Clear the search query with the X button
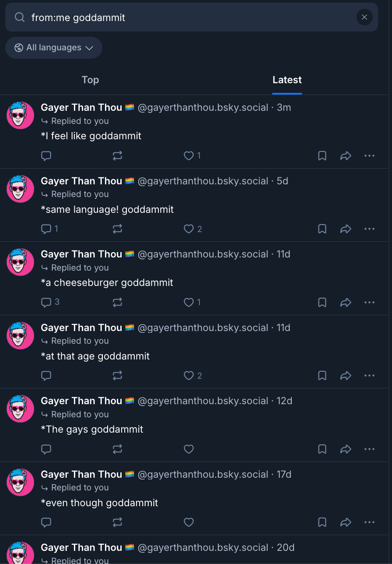 (x=364, y=17)
